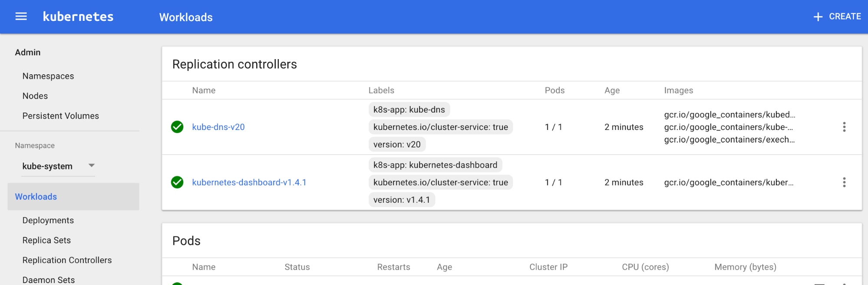Click the Memory (bytes) column header
The image size is (868, 285).
tap(745, 267)
